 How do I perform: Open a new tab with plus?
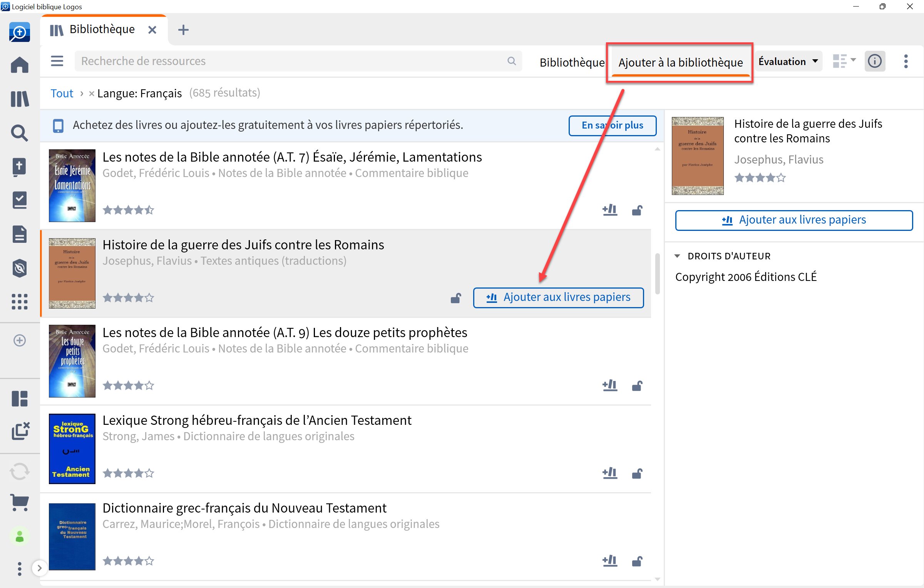(184, 30)
